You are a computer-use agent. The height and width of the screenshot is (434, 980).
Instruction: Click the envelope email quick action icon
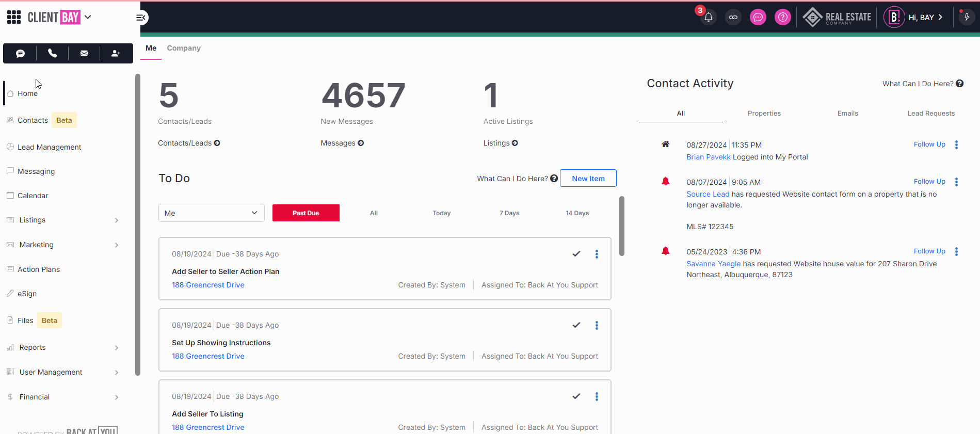(84, 53)
